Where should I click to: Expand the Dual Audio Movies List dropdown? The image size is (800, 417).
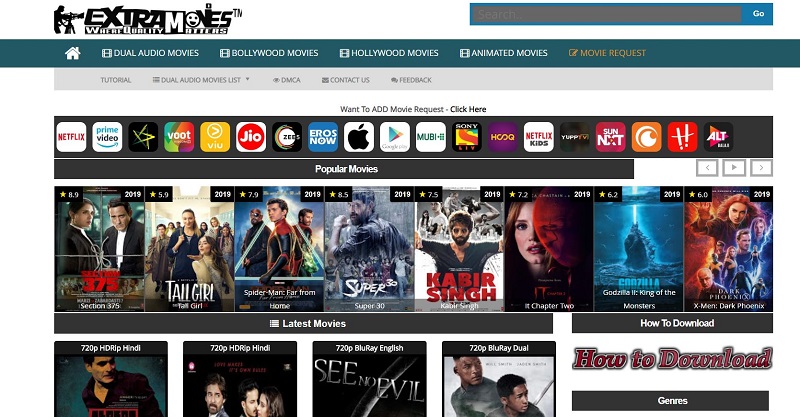tap(201, 80)
